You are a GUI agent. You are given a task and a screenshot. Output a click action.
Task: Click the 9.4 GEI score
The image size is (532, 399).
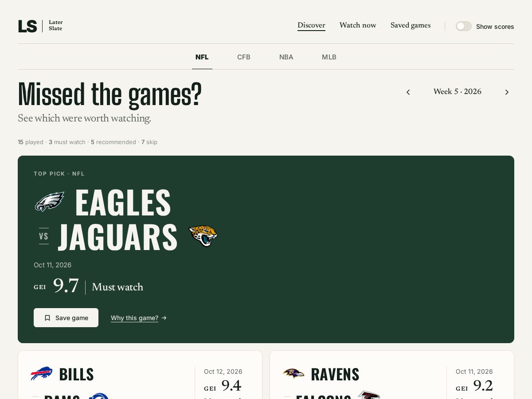point(231,386)
